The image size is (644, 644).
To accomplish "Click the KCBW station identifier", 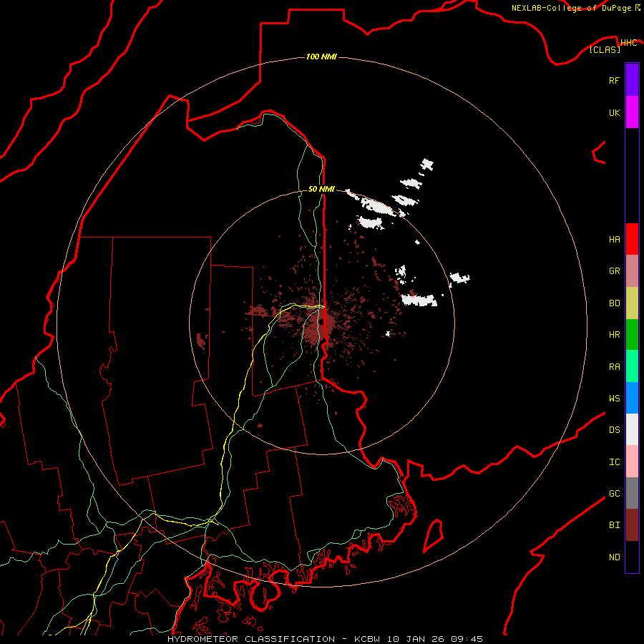I will click(367, 639).
